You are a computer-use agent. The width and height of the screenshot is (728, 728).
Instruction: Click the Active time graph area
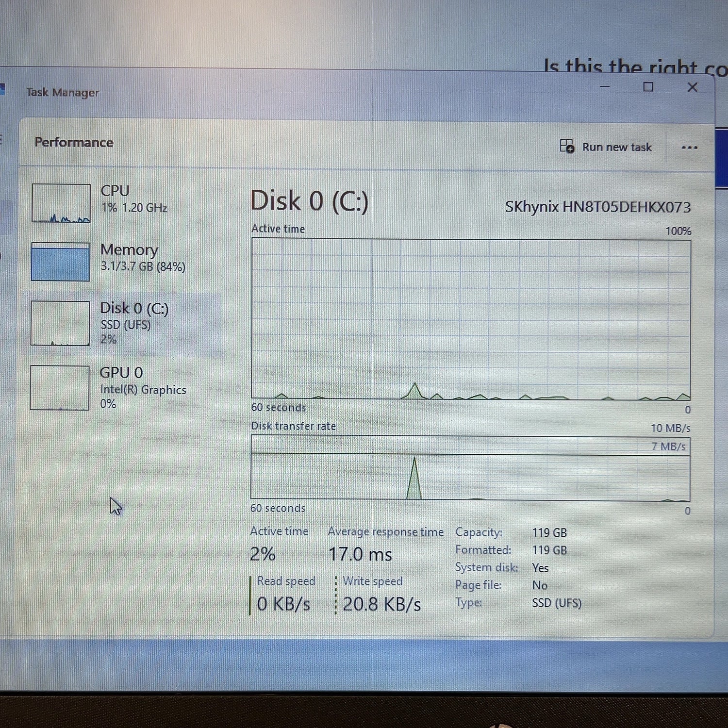(471, 319)
